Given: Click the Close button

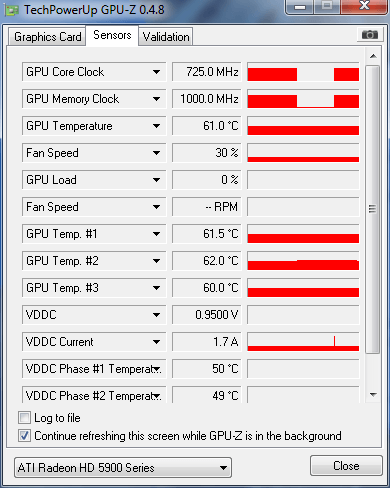Looking at the screenshot, I should 346,466.
